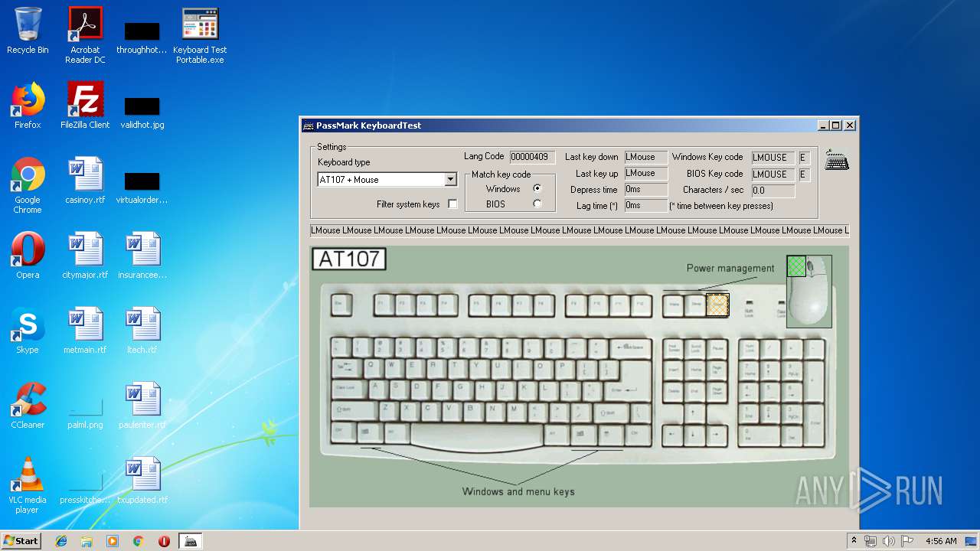
Task: Click the Esc key on keyboard image
Action: 341,305
